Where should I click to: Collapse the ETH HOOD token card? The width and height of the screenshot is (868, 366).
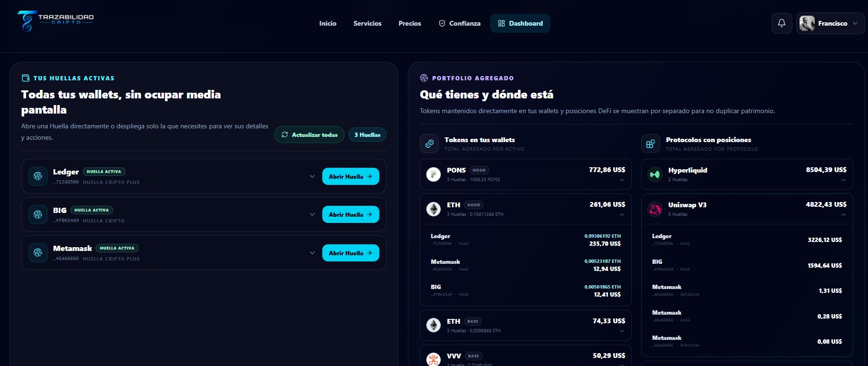click(x=622, y=215)
